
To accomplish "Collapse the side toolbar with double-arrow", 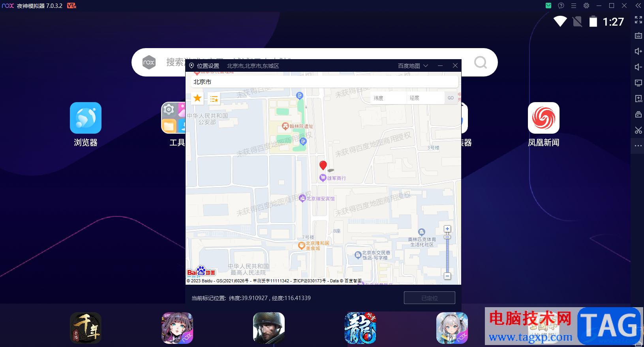I will [x=638, y=6].
